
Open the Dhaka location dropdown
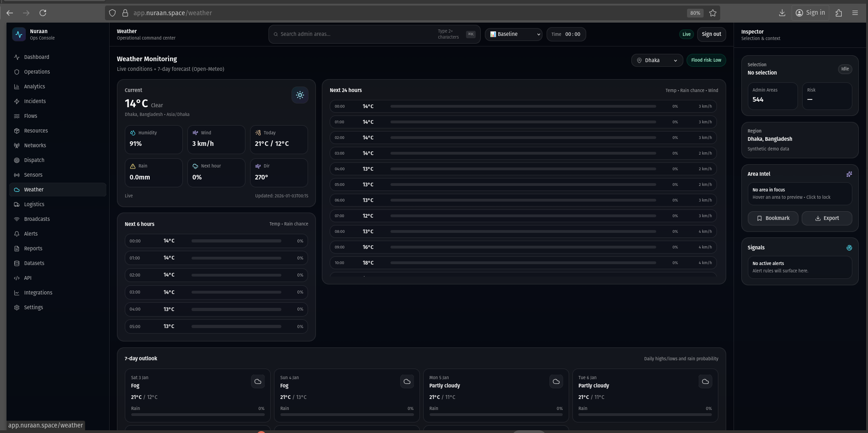click(657, 60)
